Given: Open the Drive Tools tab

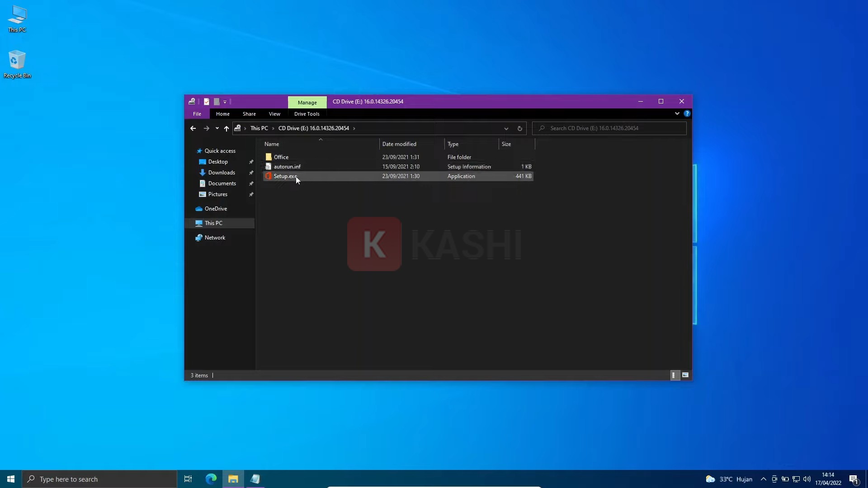Looking at the screenshot, I should [x=307, y=114].
